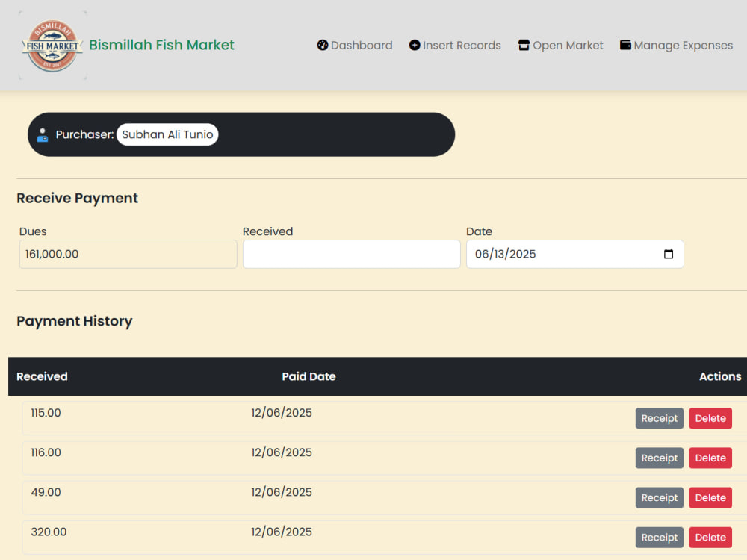The image size is (747, 560).
Task: Click the Receive Payment heading
Action: coord(77,198)
